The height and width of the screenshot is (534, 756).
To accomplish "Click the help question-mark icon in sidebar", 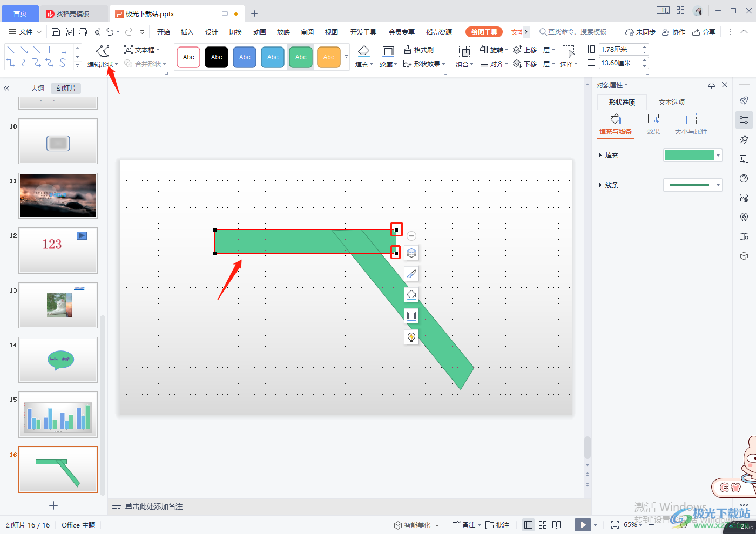I will (744, 178).
